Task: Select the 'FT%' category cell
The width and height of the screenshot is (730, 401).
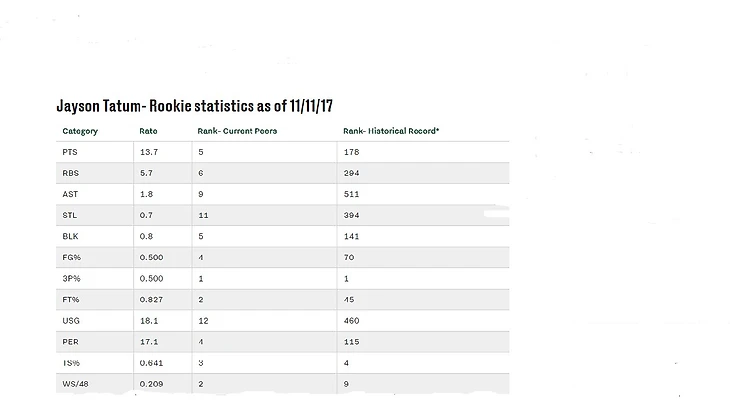Action: [71, 299]
